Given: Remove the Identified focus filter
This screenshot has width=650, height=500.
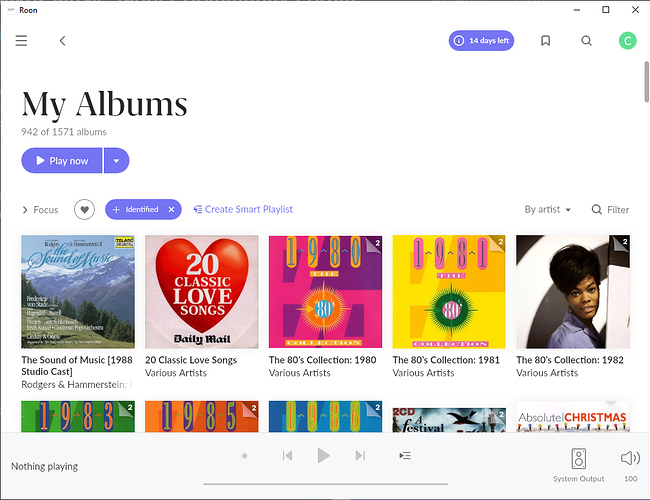Looking at the screenshot, I should click(171, 210).
